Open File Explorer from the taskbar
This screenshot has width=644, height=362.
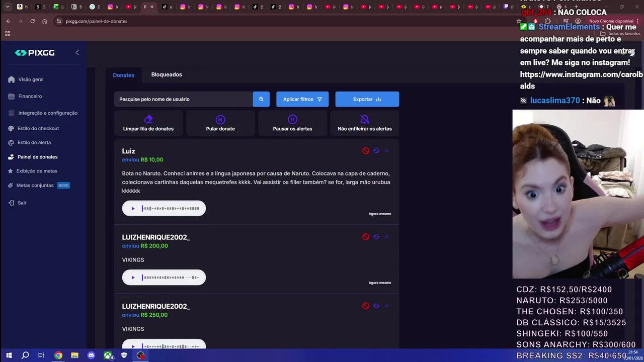coord(74,355)
